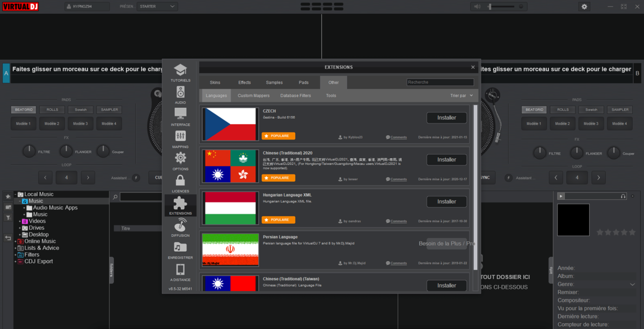
Task: Switch to the Skins tab
Action: point(215,82)
